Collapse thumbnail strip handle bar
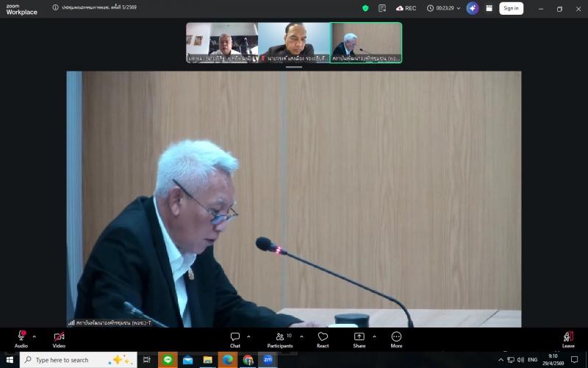The width and height of the screenshot is (588, 368). [x=294, y=67]
